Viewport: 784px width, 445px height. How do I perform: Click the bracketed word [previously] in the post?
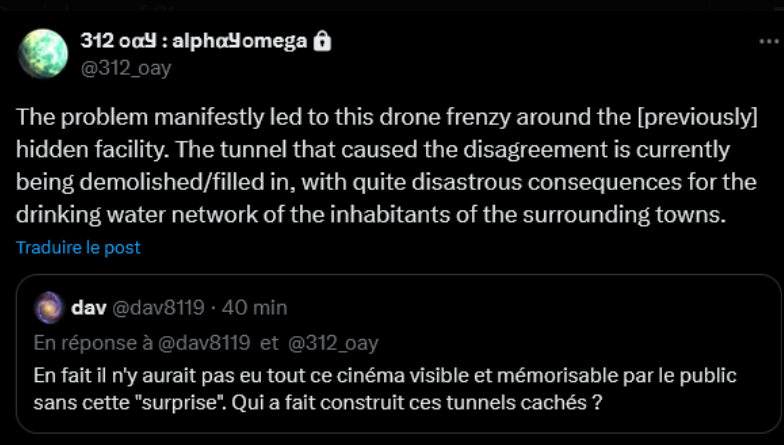click(x=693, y=116)
